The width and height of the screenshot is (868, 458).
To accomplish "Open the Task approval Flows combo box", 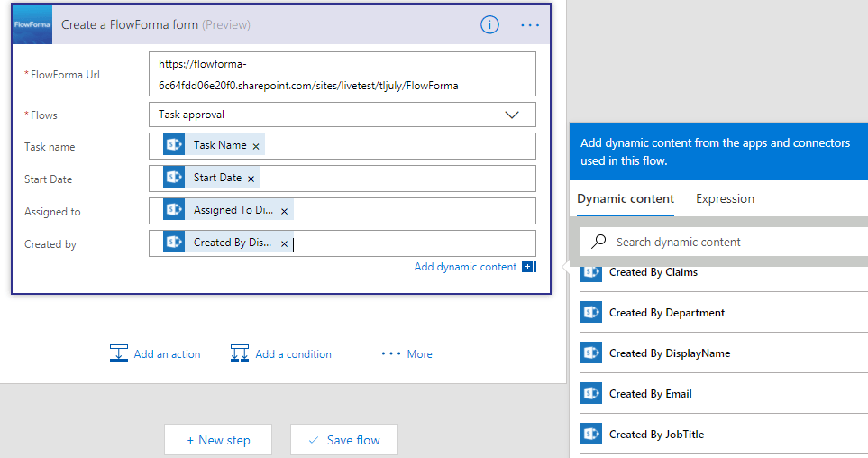I will pos(343,114).
